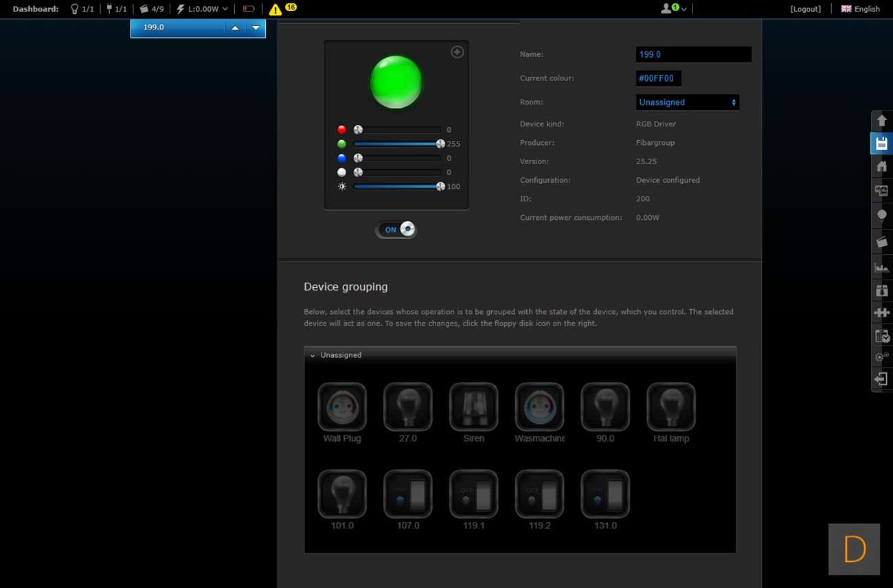Click the floppy disk save icon
Screen dimensions: 893x588
(881, 144)
